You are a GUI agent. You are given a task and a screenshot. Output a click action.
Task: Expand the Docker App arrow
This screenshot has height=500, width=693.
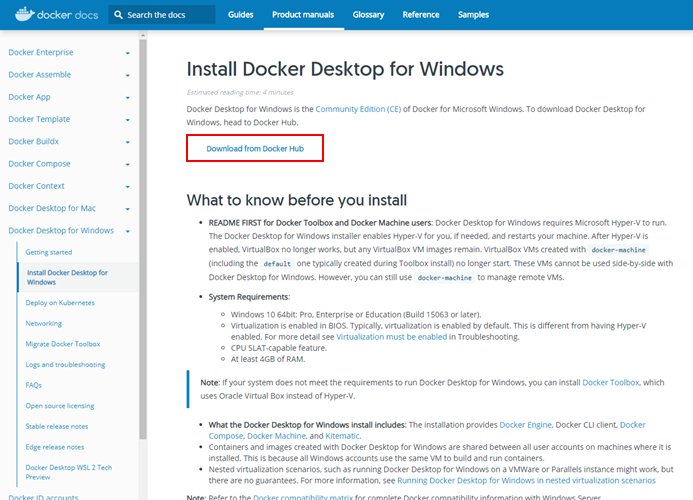128,98
